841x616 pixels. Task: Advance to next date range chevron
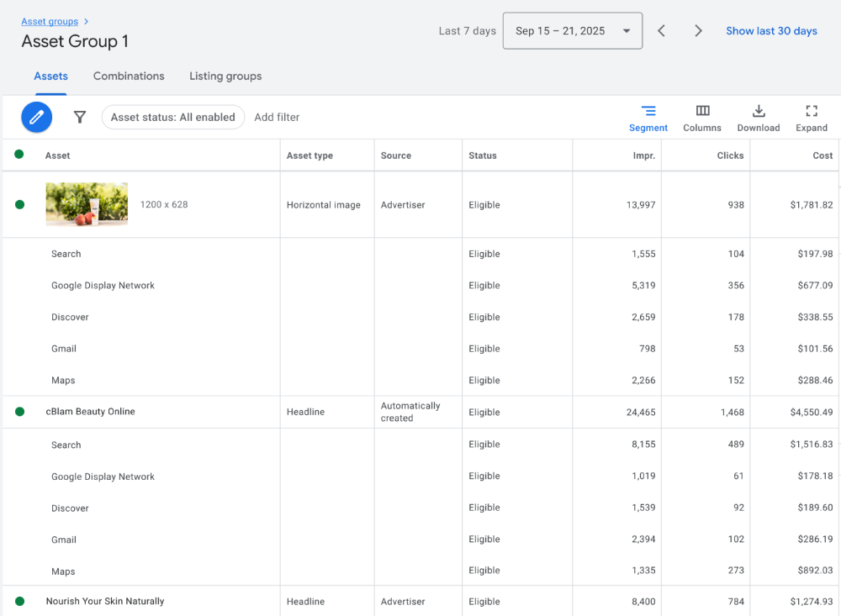pos(698,30)
